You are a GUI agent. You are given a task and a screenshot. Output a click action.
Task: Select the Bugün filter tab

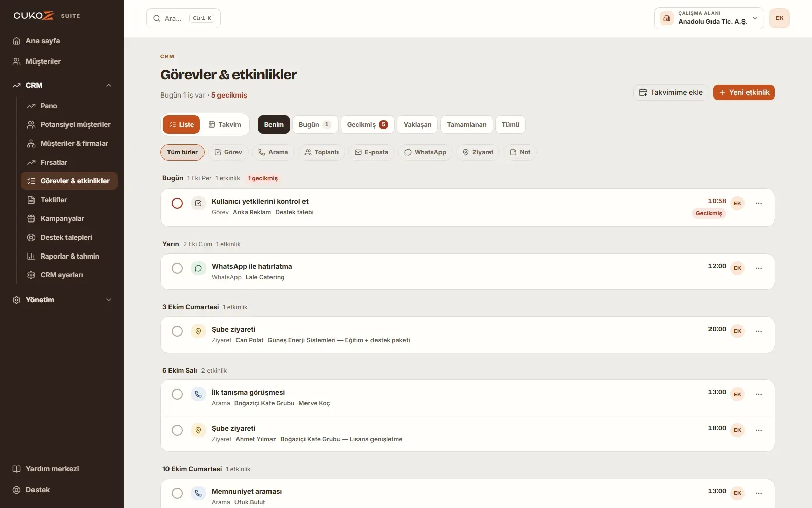315,124
